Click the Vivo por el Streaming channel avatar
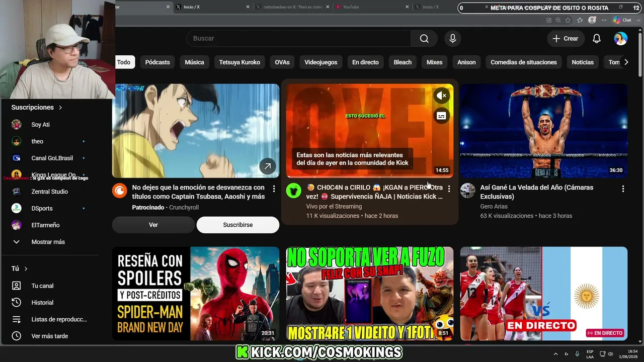The width and height of the screenshot is (644, 362). point(294,191)
